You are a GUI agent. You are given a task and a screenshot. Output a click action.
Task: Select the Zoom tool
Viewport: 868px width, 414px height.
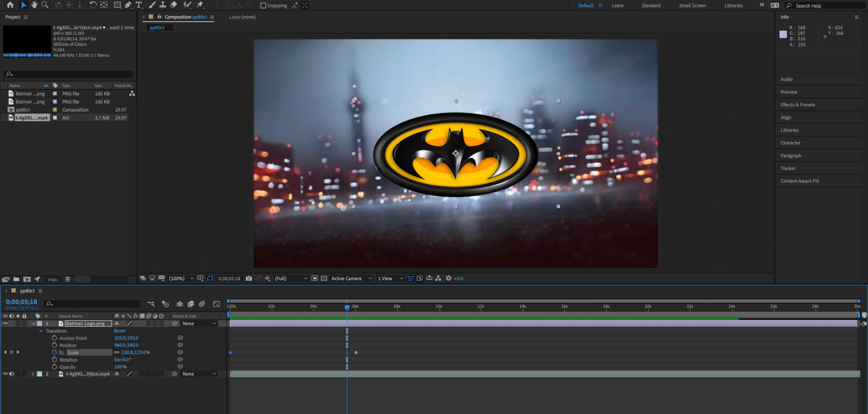click(45, 5)
